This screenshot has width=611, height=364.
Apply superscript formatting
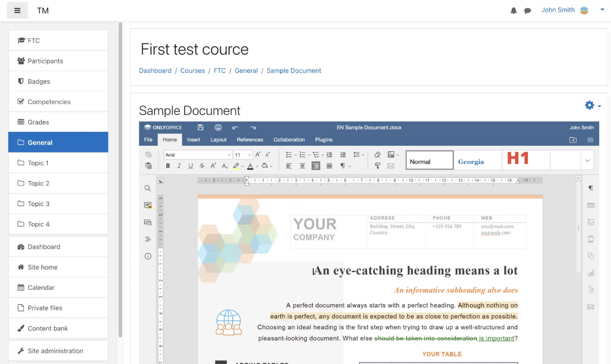[x=213, y=166]
